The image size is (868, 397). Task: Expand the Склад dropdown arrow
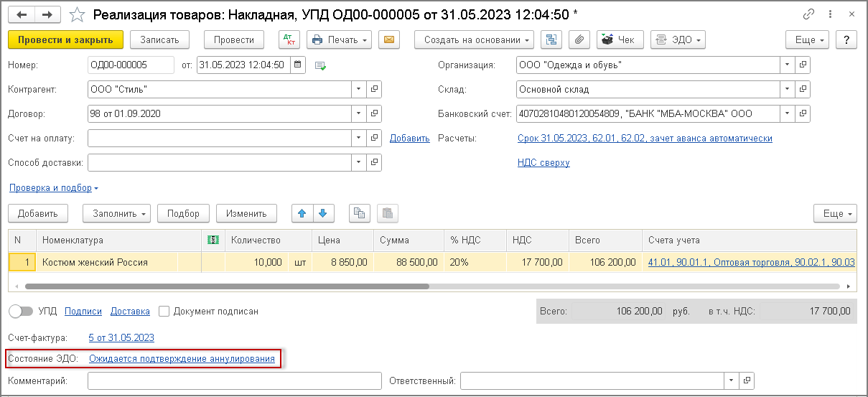tap(788, 90)
